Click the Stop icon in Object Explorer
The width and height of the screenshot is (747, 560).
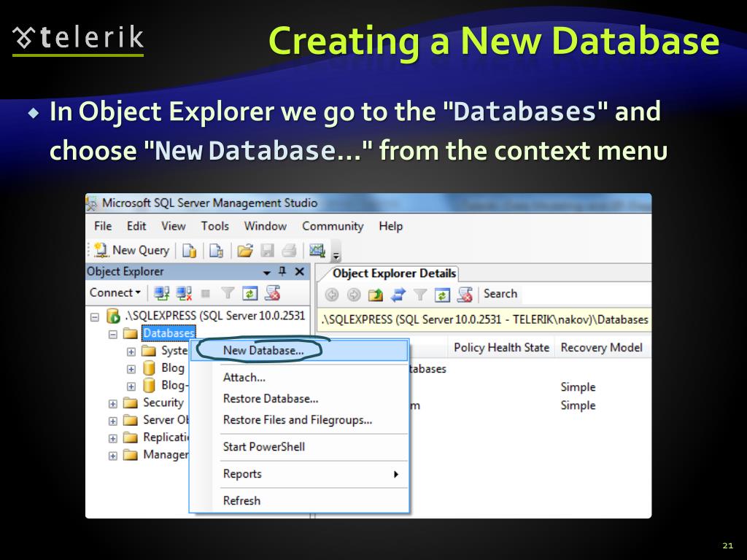pyautogui.click(x=206, y=293)
